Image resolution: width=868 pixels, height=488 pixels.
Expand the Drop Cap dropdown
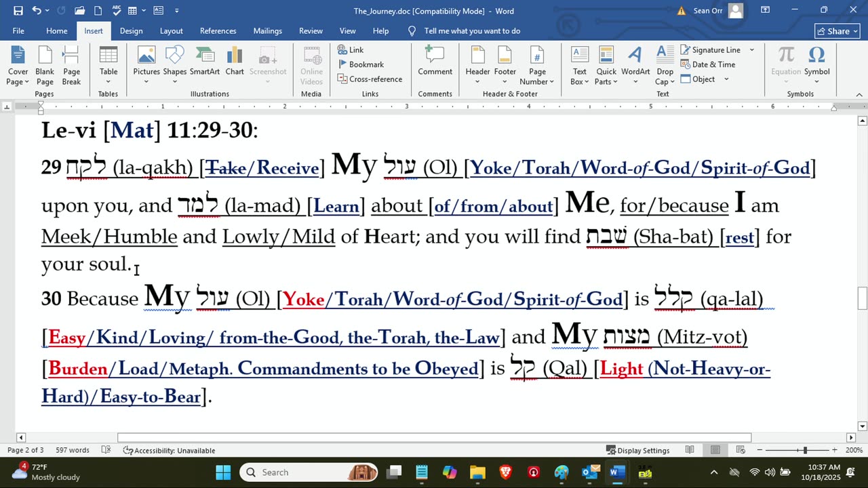pyautogui.click(x=665, y=66)
